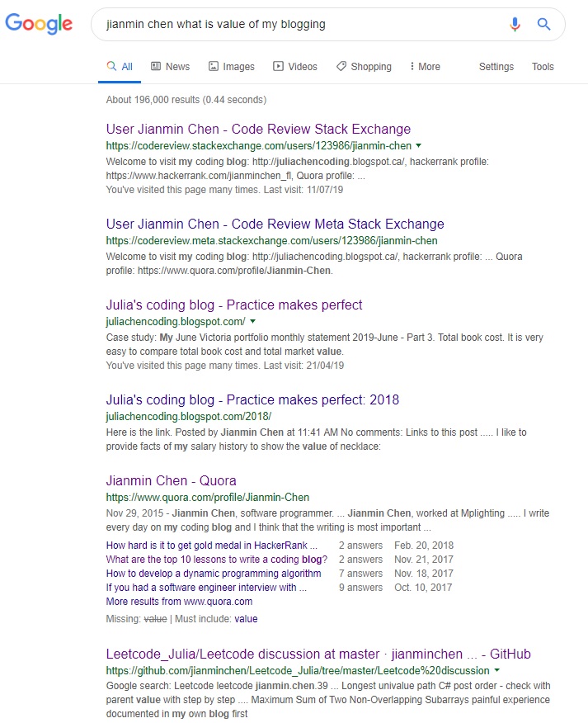Open software engineer interview question link
The width and height of the screenshot is (588, 723).
click(x=206, y=588)
